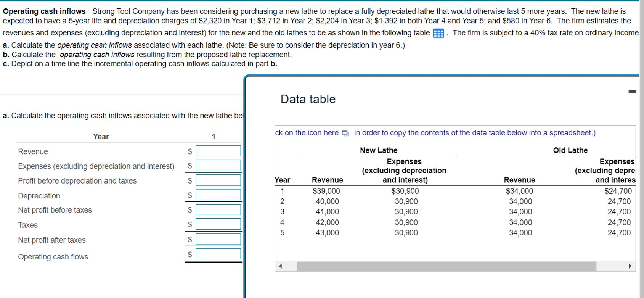
Task: Click New Lathe revenue $39,000 cell
Action: tap(326, 191)
